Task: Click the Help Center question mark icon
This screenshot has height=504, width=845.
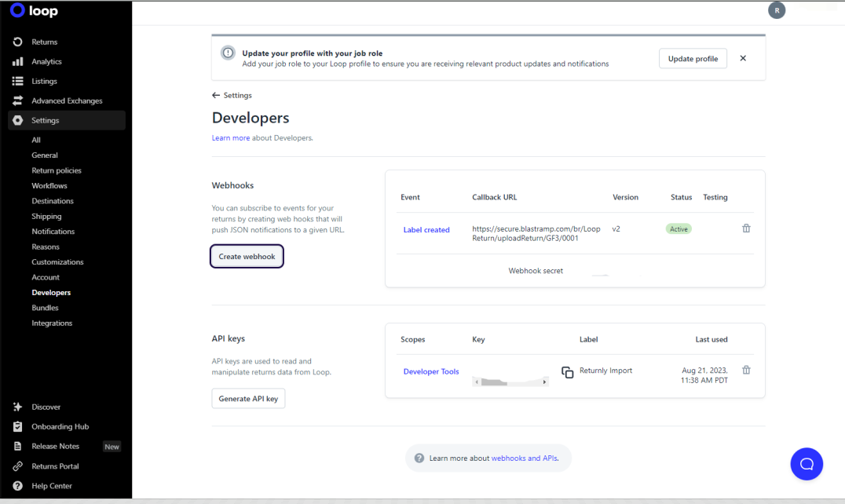Action: tap(18, 486)
